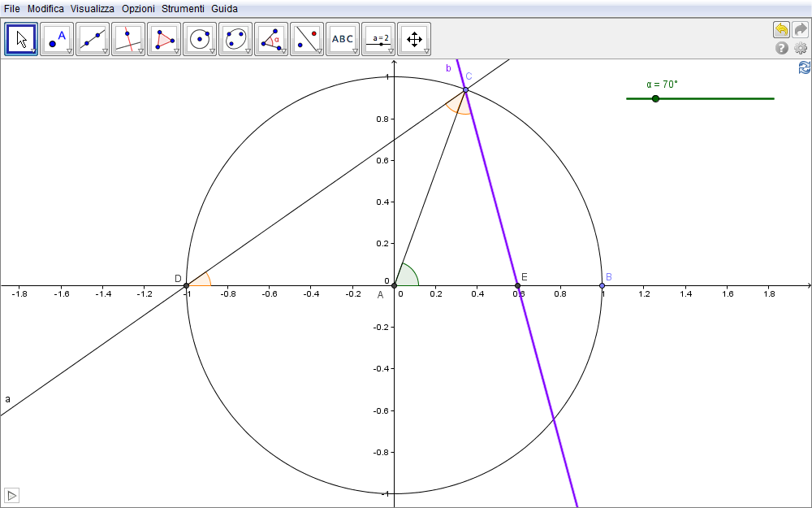812x508 pixels.
Task: Open the Visualizza menu
Action: tap(93, 9)
